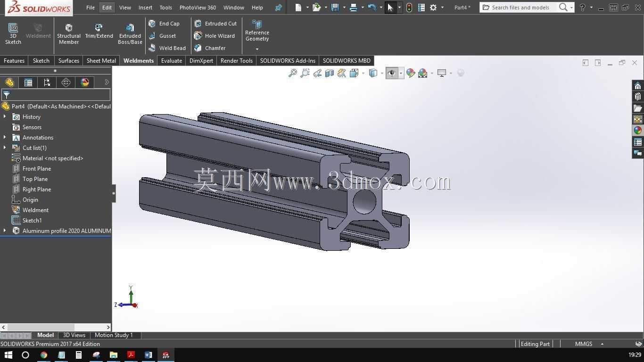Click Zoom to Fit in view toolbar
644x362 pixels.
293,73
